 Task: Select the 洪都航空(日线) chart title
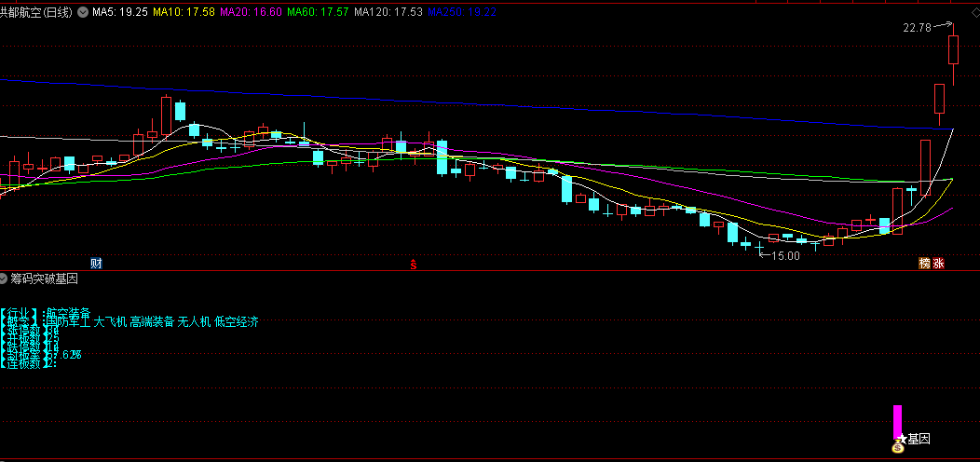[x=36, y=11]
